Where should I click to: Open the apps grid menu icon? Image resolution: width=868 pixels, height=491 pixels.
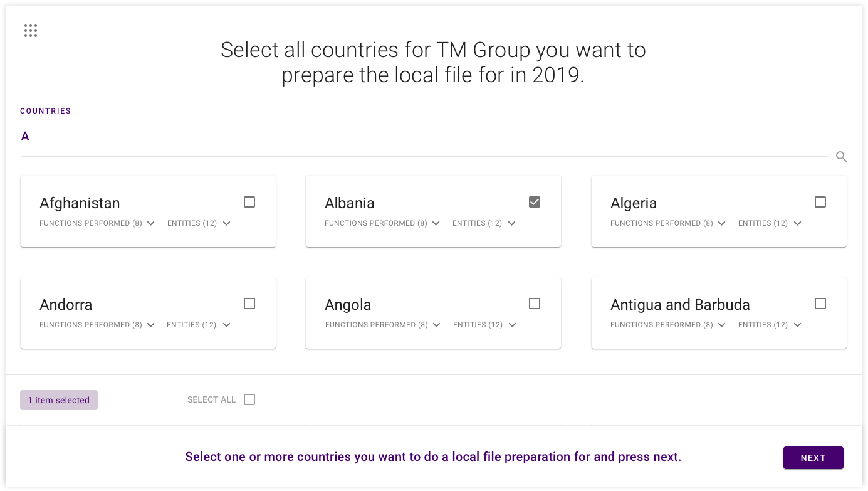[31, 31]
